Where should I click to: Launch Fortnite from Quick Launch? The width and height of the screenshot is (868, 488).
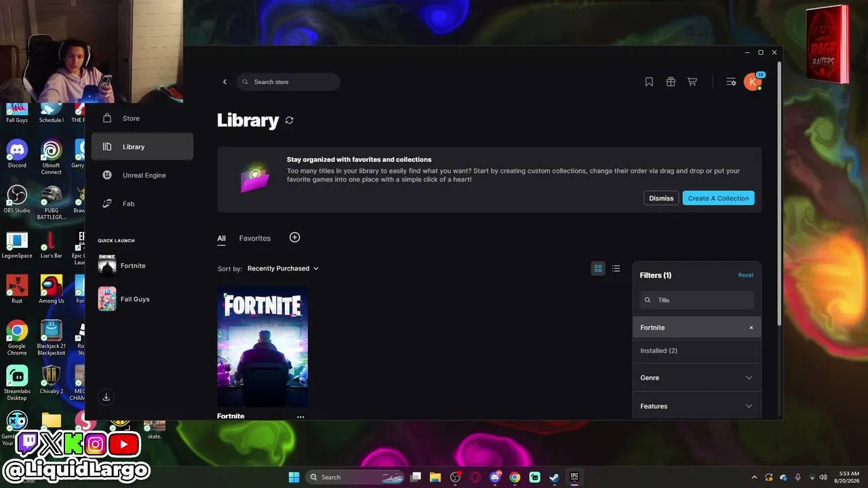(x=122, y=266)
